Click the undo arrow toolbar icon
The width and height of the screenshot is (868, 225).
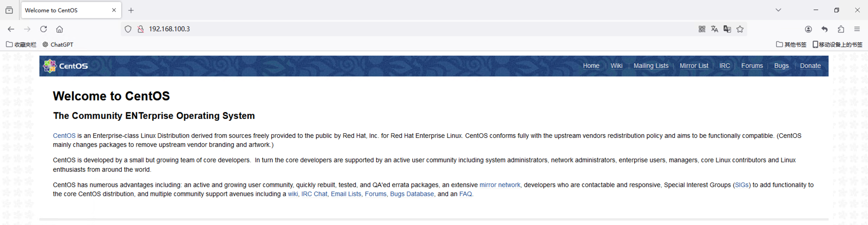click(x=825, y=29)
